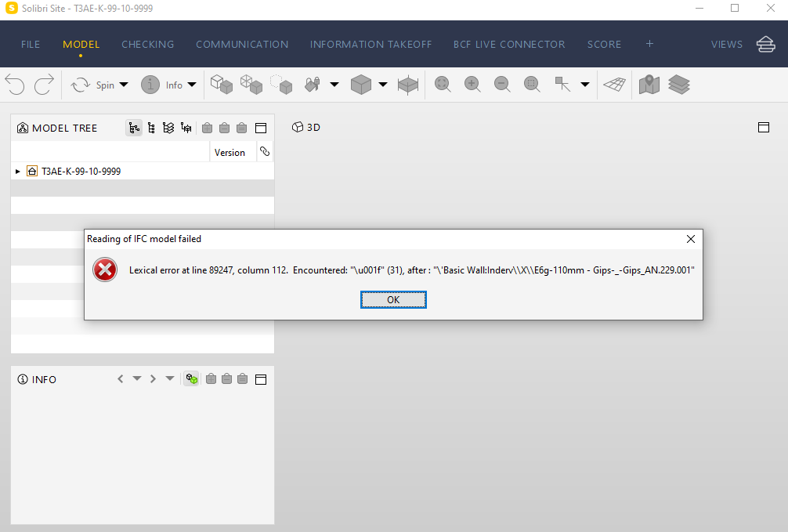Click OK in the error dialog

pos(393,299)
